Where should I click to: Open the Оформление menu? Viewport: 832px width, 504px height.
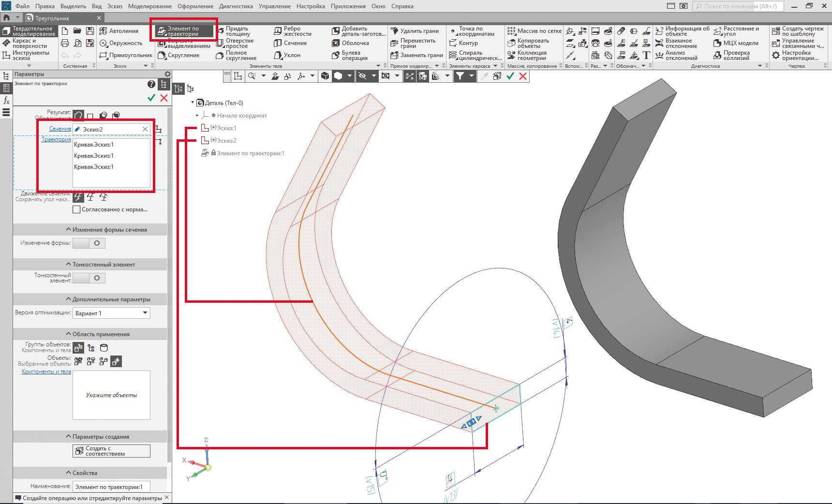tap(195, 6)
